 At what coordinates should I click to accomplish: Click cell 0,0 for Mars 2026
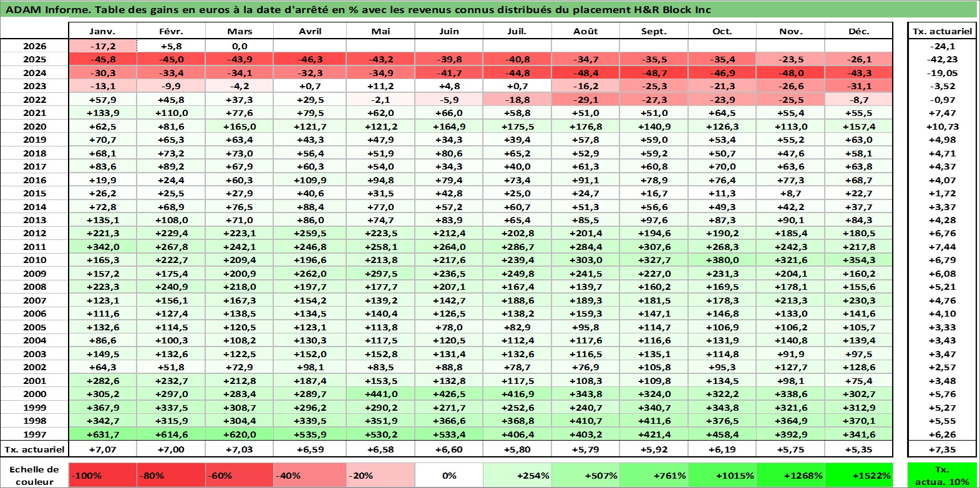click(240, 46)
